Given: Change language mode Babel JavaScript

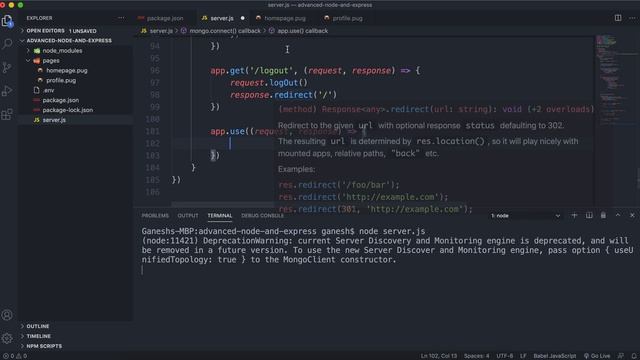Looking at the screenshot, I should pyautogui.click(x=554, y=356).
